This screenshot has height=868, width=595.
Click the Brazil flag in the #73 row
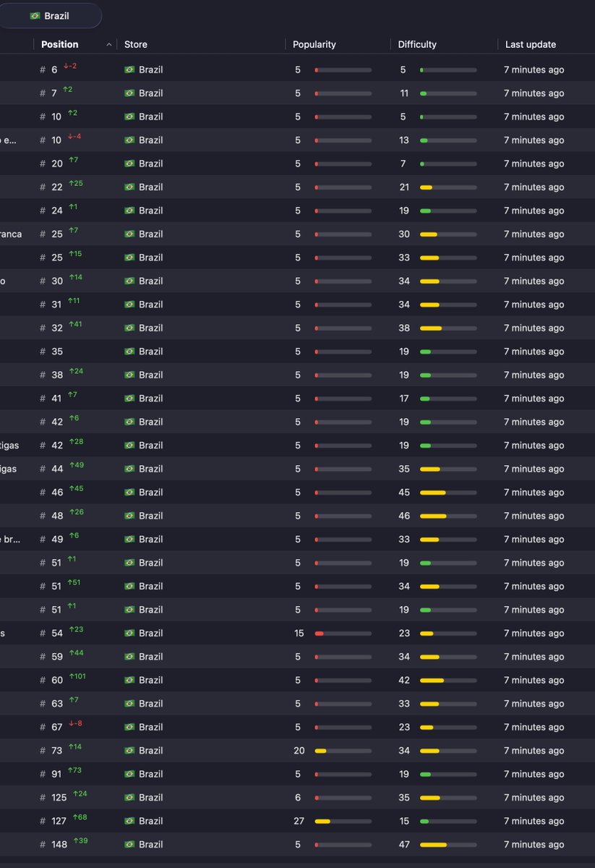pyautogui.click(x=129, y=751)
